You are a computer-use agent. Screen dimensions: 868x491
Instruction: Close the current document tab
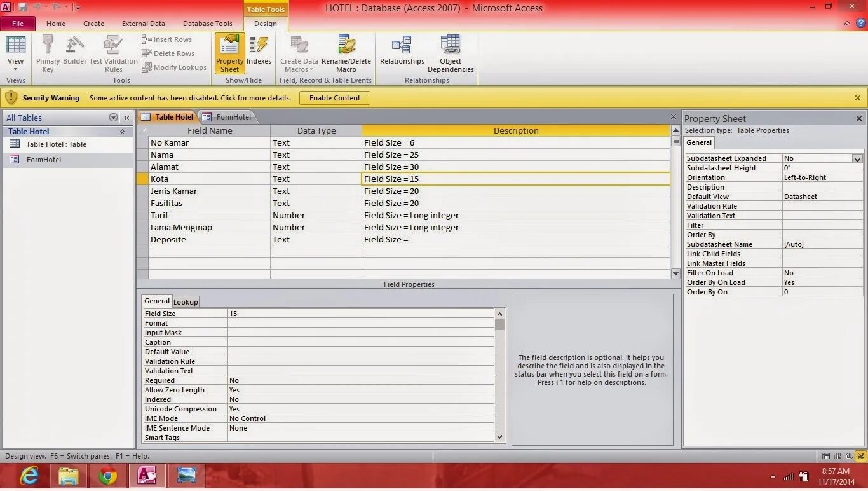674,117
